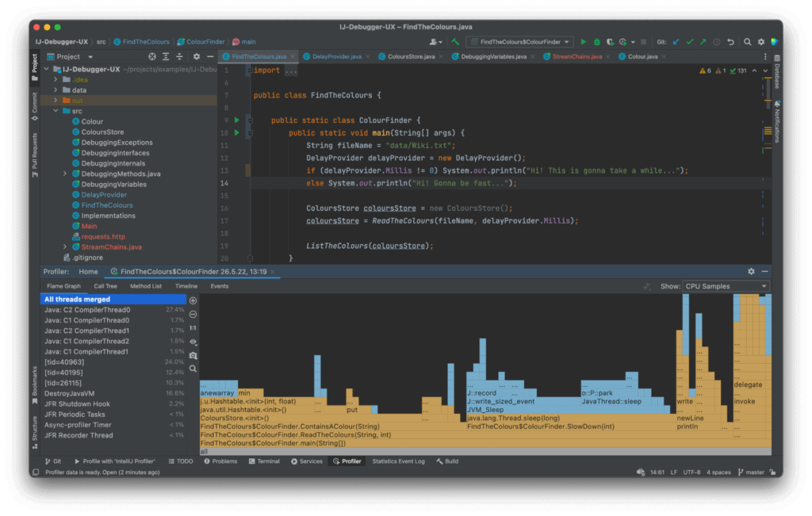Toggle the Services tool window
This screenshot has width=812, height=516.
(x=309, y=461)
